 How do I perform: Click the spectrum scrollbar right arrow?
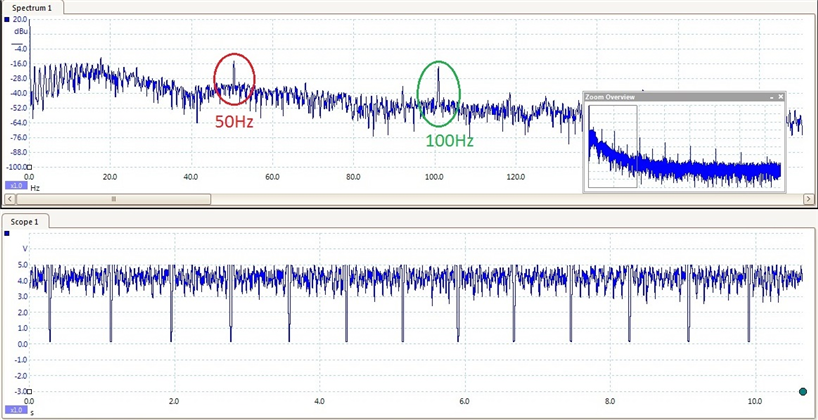[x=809, y=199]
